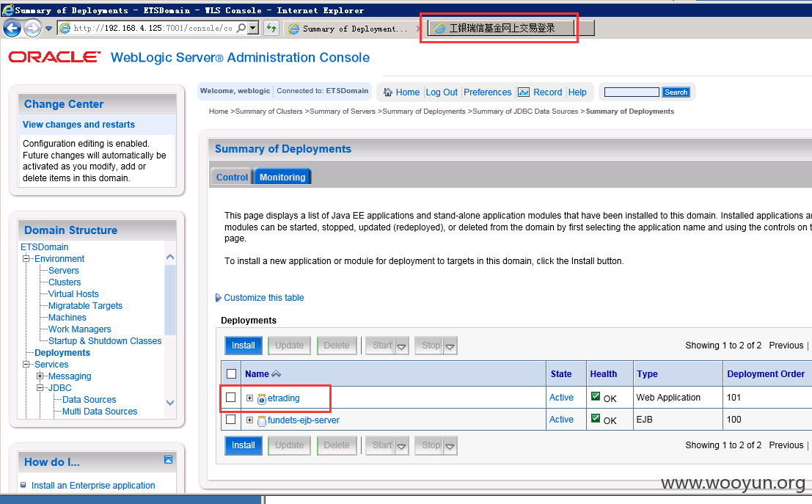Click the console search text field
This screenshot has width=812, height=504.
pyautogui.click(x=632, y=92)
